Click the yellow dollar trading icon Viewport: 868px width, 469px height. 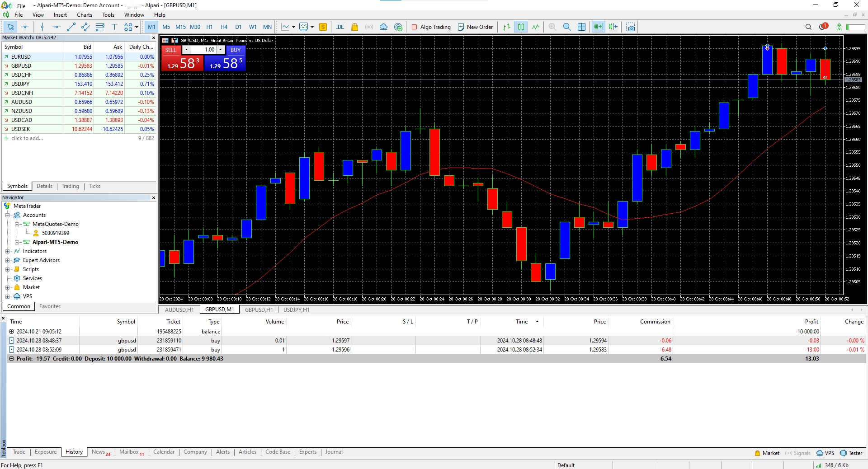point(323,27)
